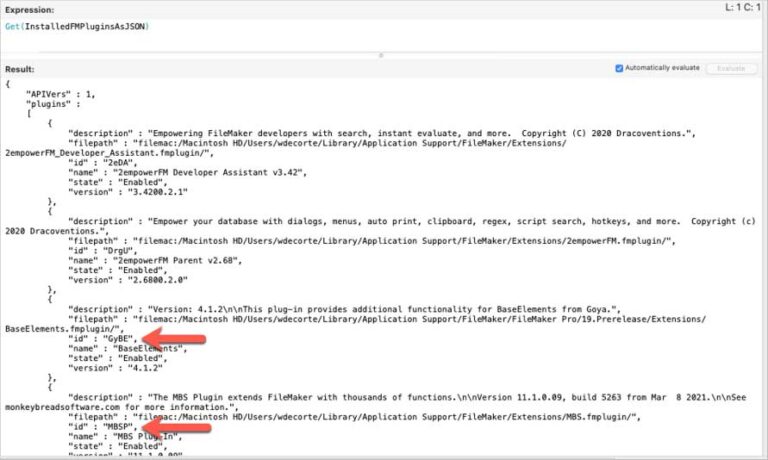Click the "state" : "Enabled" line under BaseElements
The height and width of the screenshot is (460, 768).
coord(118,359)
